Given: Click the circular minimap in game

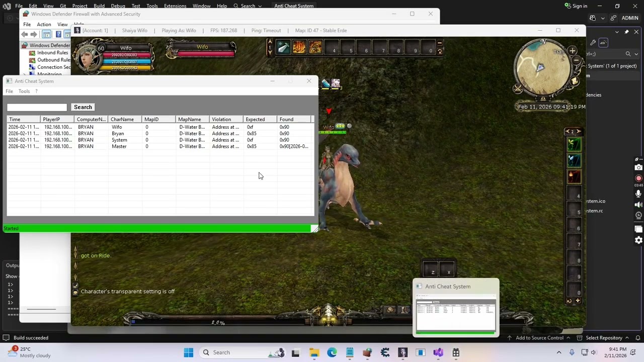Looking at the screenshot, I should tap(541, 68).
